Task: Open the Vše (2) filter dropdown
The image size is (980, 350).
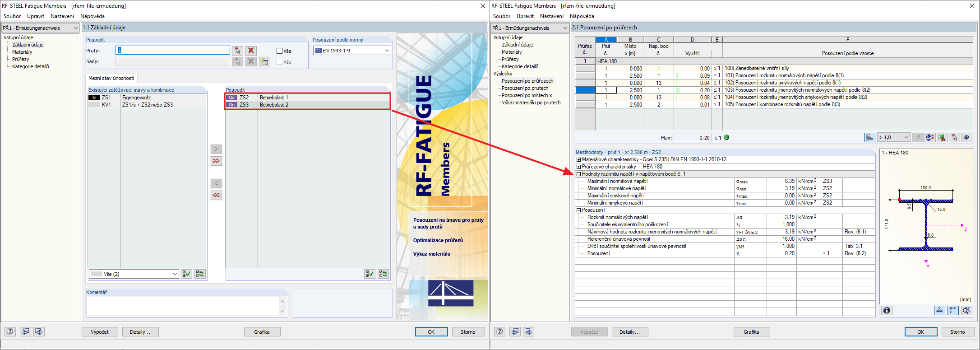Action: pos(134,274)
